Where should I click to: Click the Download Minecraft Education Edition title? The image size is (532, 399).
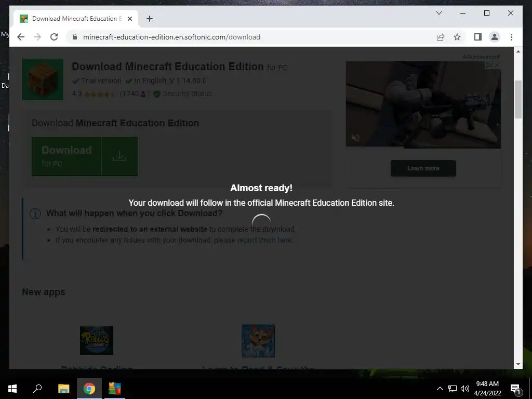[x=168, y=66]
